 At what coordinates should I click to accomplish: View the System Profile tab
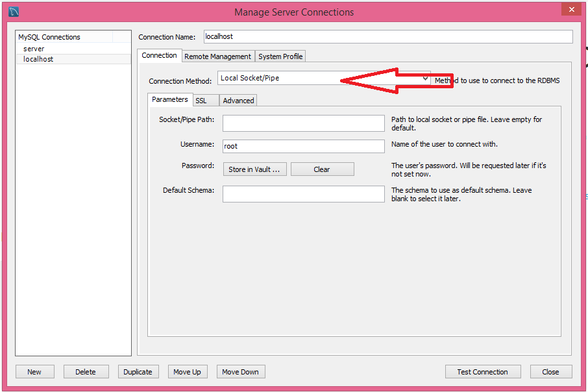click(x=280, y=56)
